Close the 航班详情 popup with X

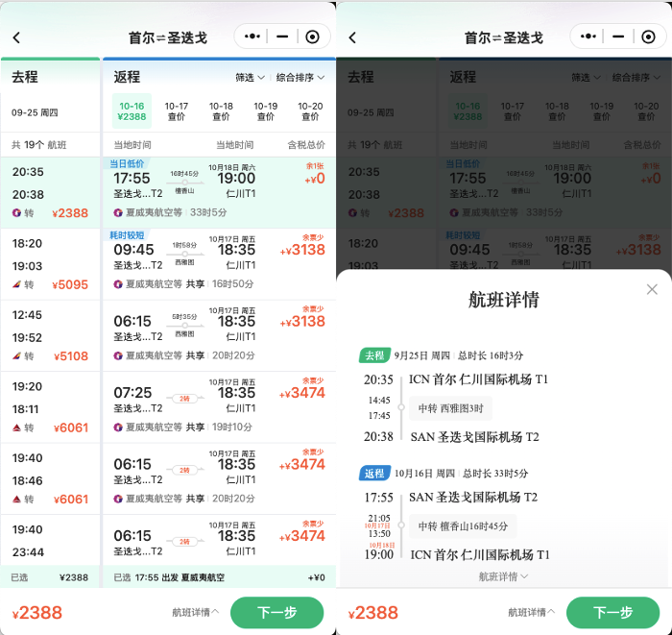click(652, 289)
